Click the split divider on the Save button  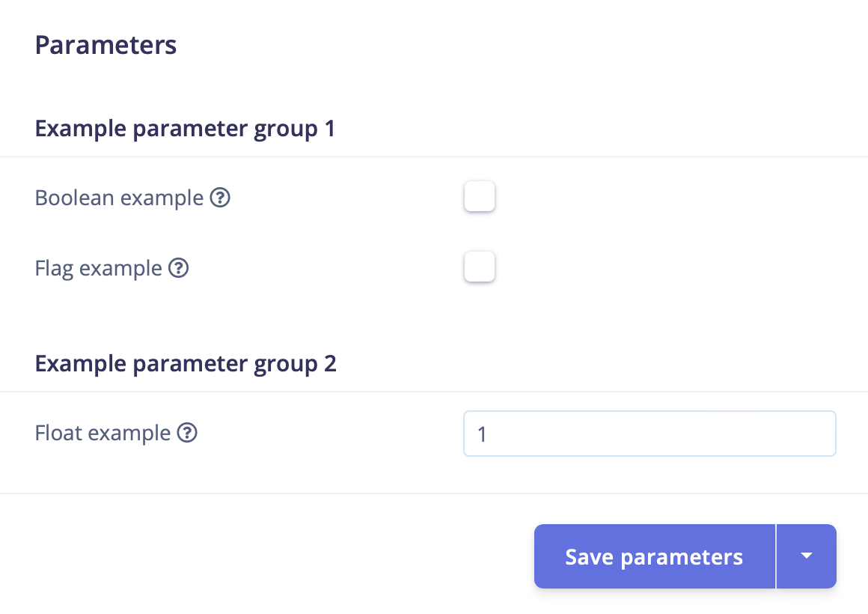776,556
